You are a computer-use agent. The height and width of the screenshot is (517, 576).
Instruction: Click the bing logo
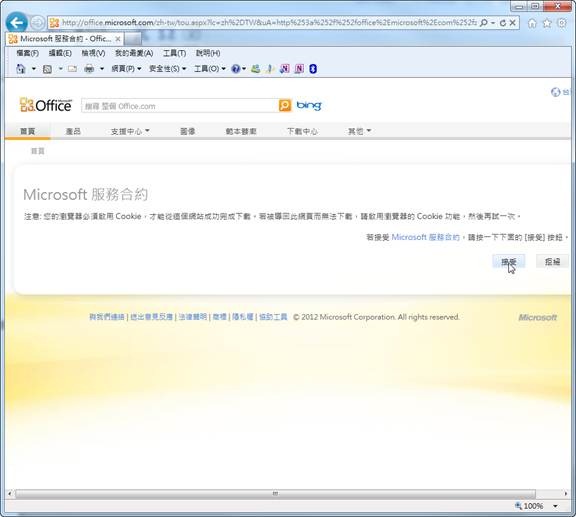tap(309, 105)
